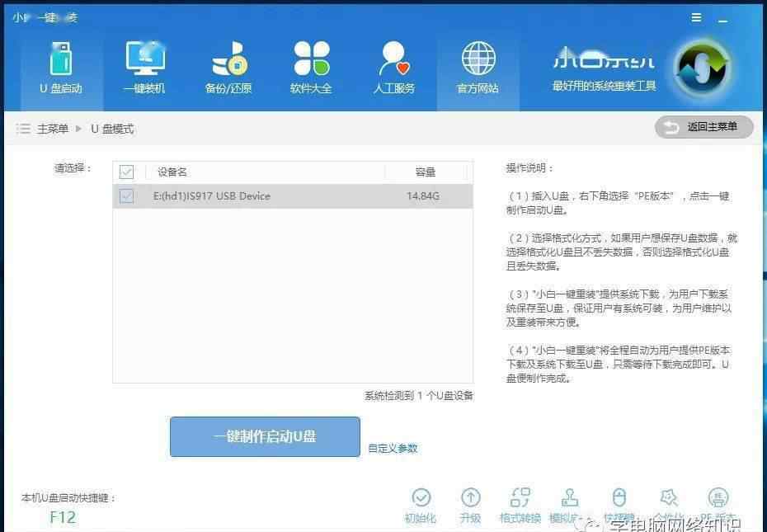Click the F12 boot shortcut key text
This screenshot has width=767, height=532.
[64, 517]
